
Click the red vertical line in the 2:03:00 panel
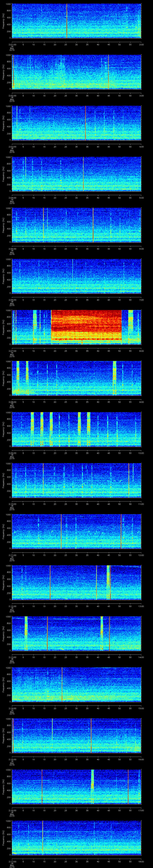coord(86,123)
